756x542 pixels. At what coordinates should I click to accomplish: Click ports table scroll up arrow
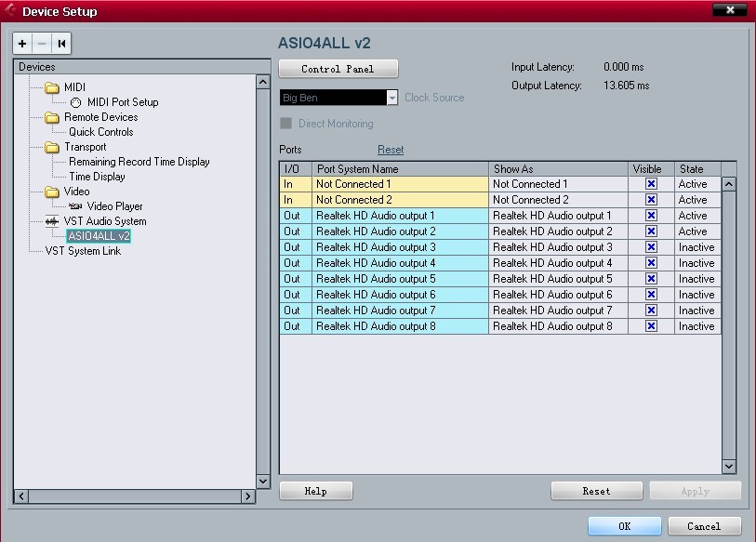coord(729,184)
